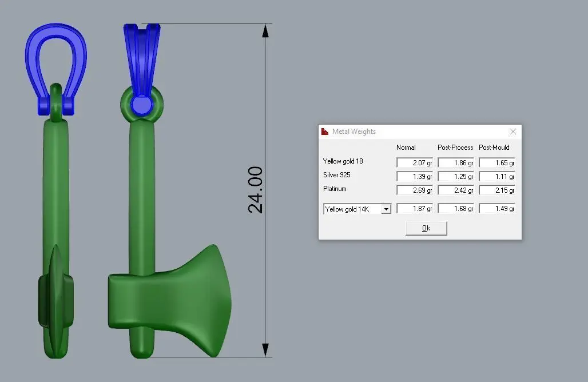Click the Metal Weights title bar text
This screenshot has height=382, width=588.
click(x=353, y=132)
